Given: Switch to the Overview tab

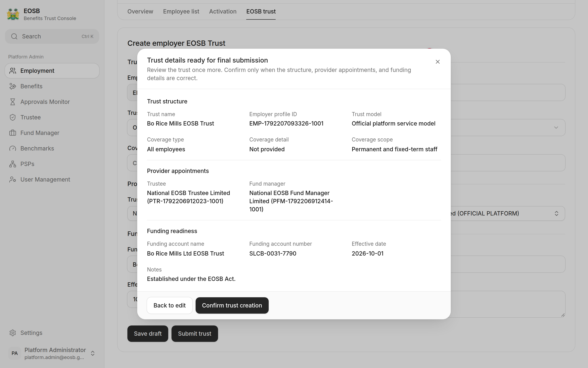Looking at the screenshot, I should [x=140, y=11].
